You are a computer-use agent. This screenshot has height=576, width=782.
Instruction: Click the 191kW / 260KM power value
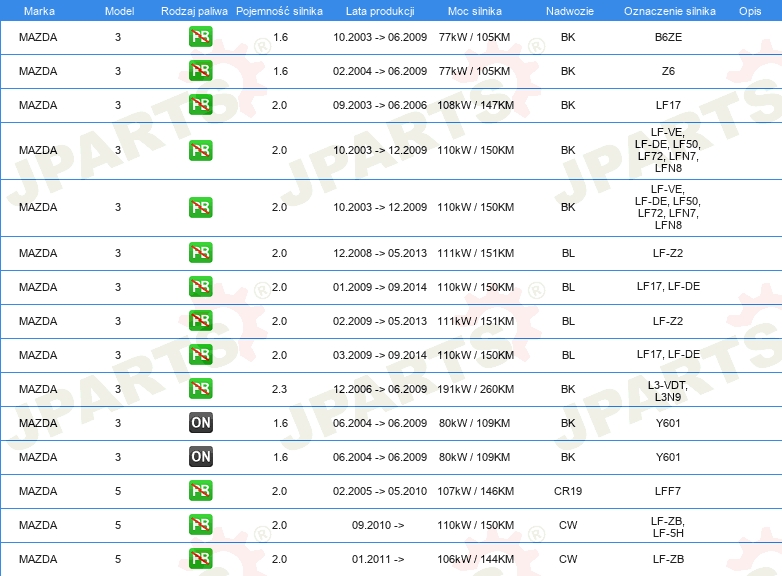476,389
